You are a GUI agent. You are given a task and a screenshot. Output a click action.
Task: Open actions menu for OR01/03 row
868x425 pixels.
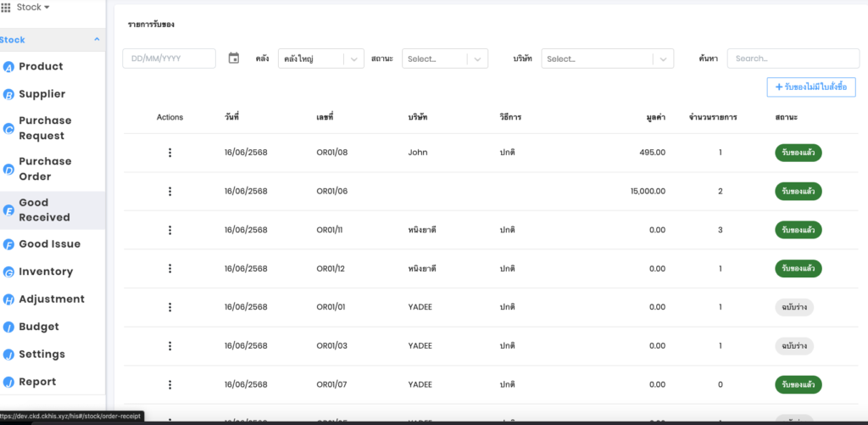pyautogui.click(x=170, y=346)
